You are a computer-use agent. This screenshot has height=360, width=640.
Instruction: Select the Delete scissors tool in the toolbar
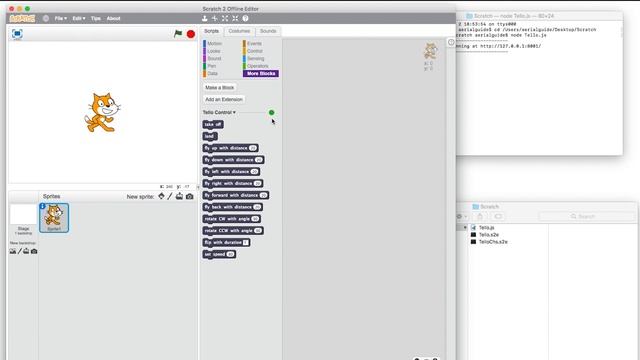[215, 18]
